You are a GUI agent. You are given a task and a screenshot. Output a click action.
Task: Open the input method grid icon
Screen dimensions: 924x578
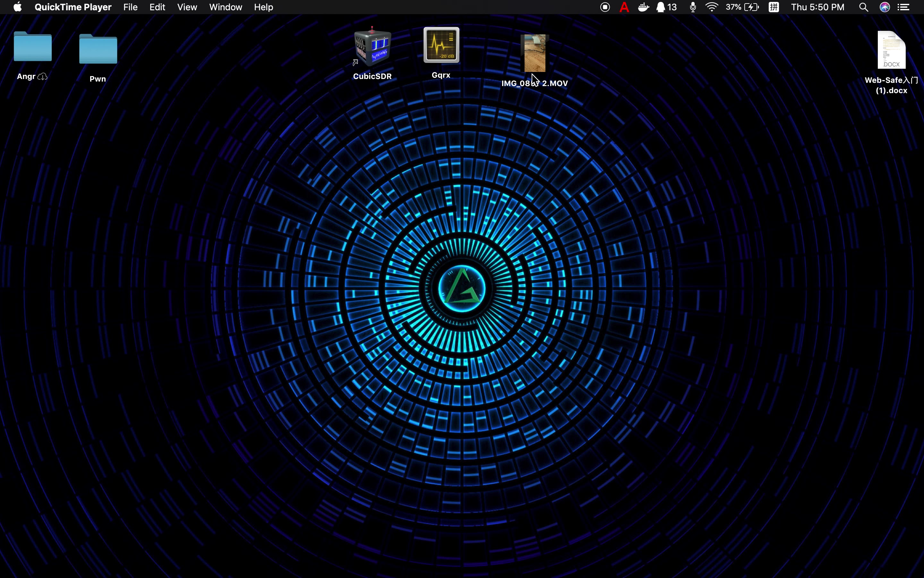coord(774,7)
